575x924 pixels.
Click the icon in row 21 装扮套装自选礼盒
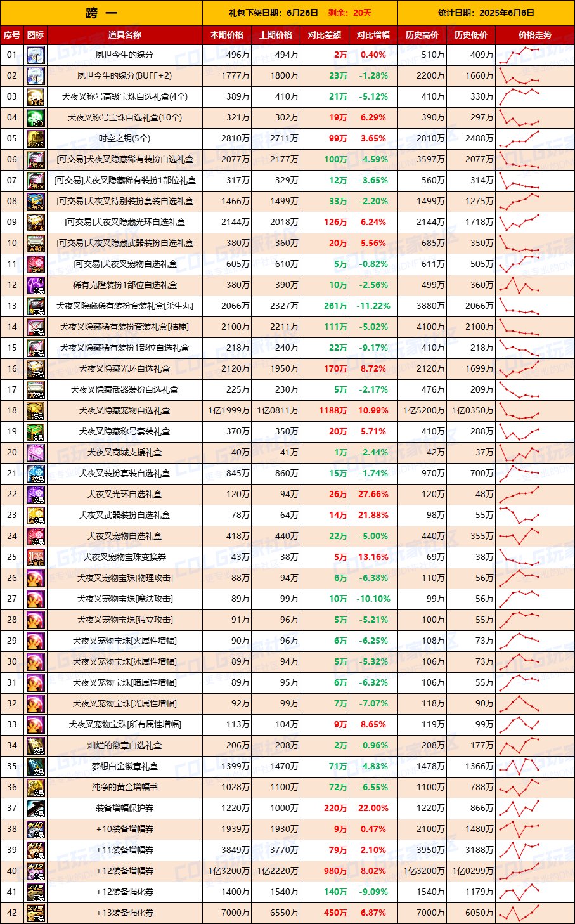(36, 474)
